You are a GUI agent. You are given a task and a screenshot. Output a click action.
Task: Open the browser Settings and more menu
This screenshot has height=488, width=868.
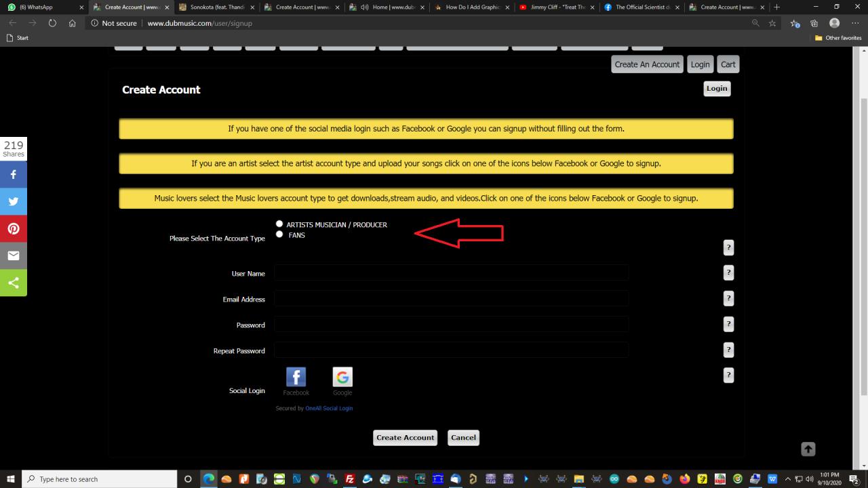point(854,23)
